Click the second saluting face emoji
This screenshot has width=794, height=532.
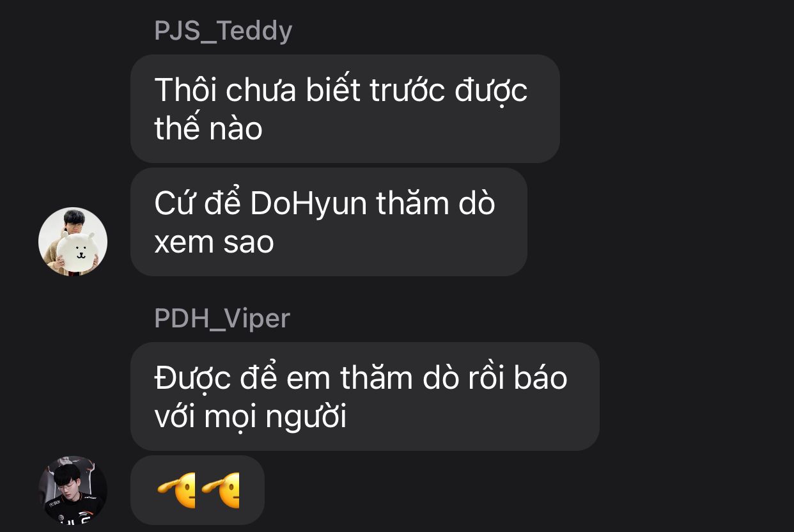point(220,490)
